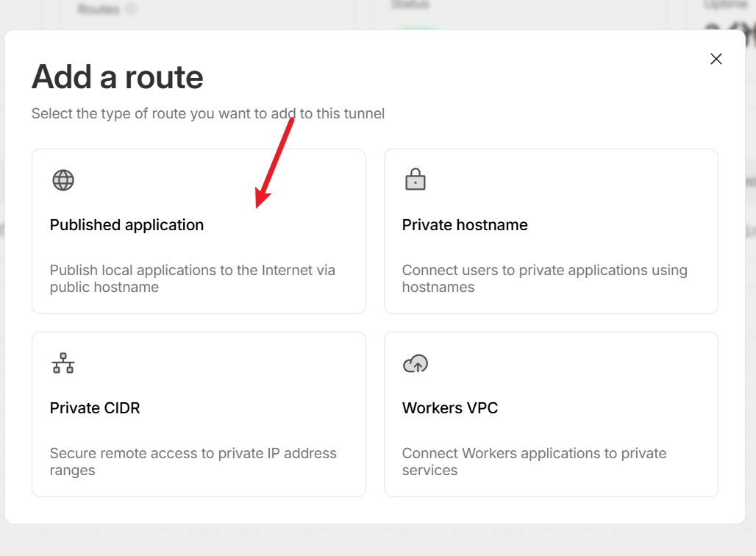Click the cloud upload icon for Workers VPC
The image size is (756, 556).
(416, 363)
